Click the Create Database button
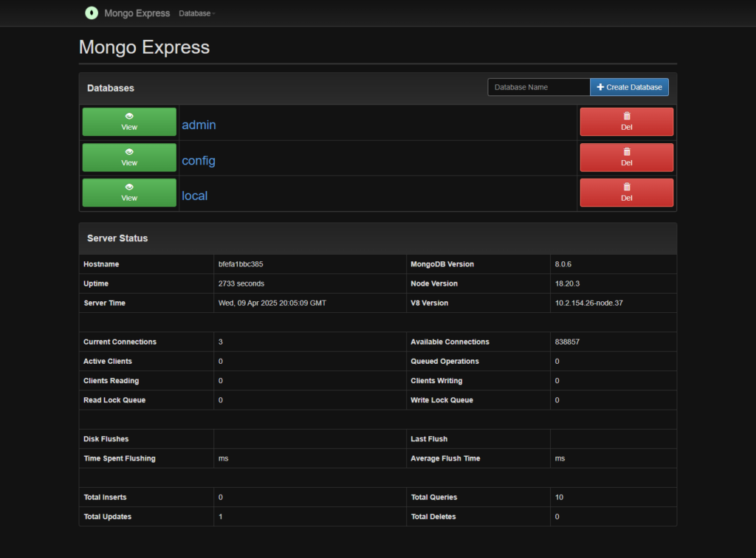Viewport: 756px width, 558px height. click(629, 87)
